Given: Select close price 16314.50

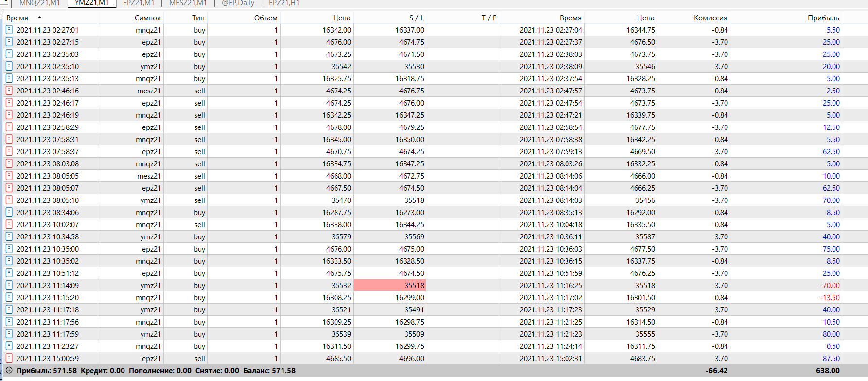Looking at the screenshot, I should pyautogui.click(x=640, y=322).
